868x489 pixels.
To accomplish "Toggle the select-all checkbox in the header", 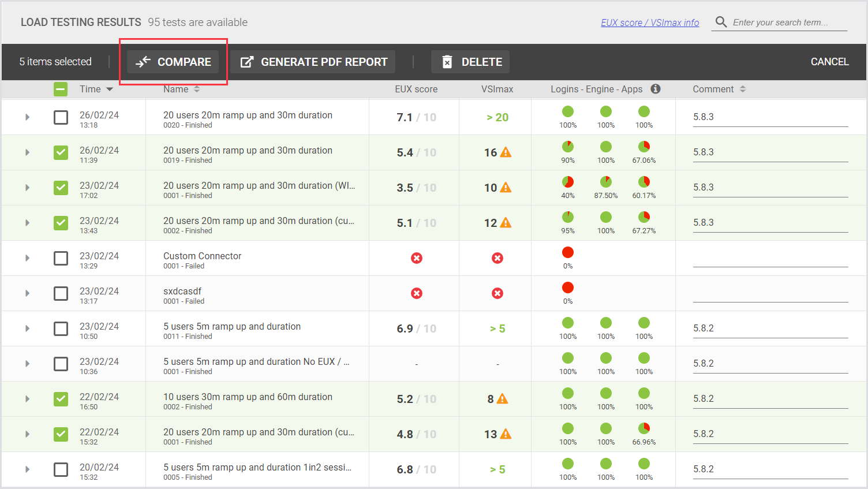I will pyautogui.click(x=61, y=89).
